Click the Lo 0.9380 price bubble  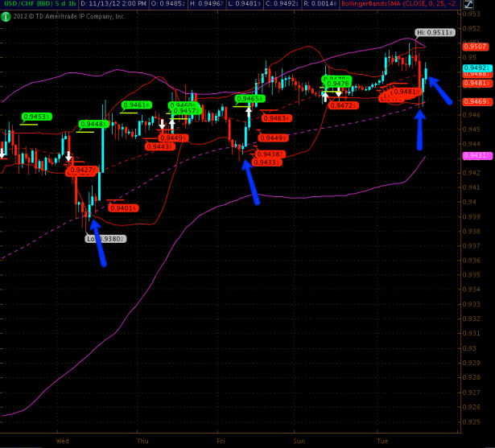coord(106,238)
